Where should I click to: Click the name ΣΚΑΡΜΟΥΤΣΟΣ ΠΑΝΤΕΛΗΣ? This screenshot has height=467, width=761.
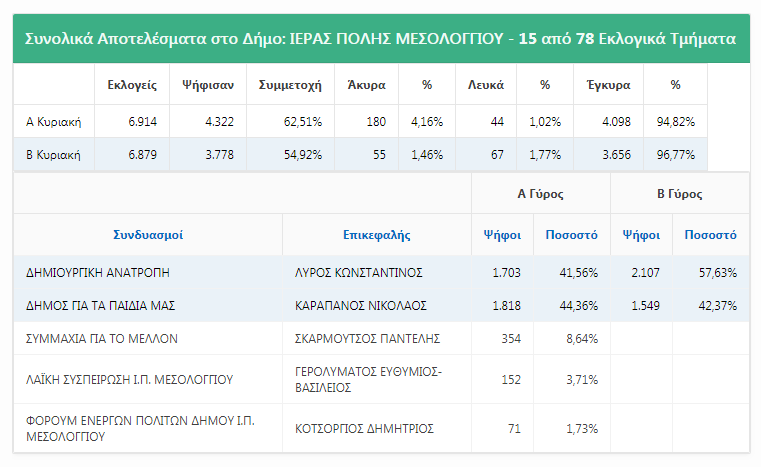tap(367, 339)
